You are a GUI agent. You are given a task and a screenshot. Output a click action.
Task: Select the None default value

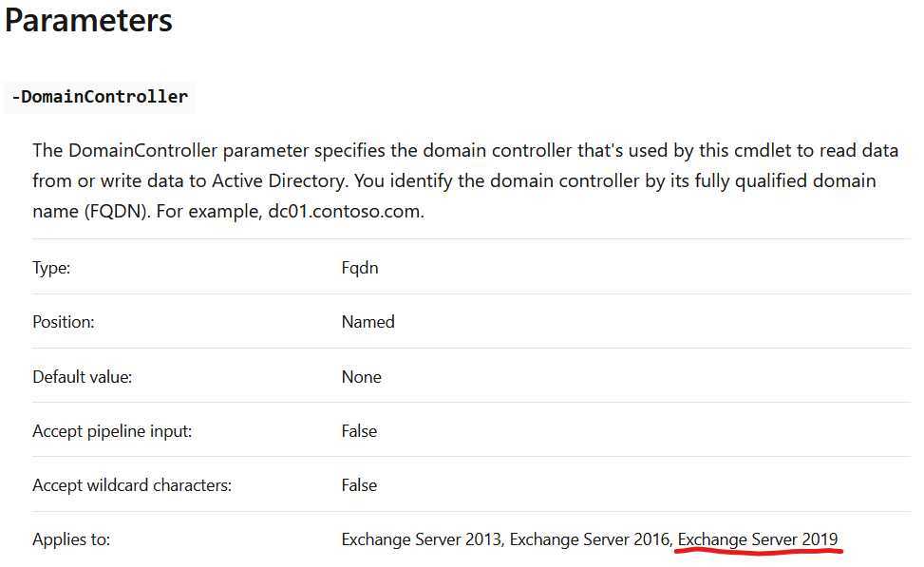(361, 377)
